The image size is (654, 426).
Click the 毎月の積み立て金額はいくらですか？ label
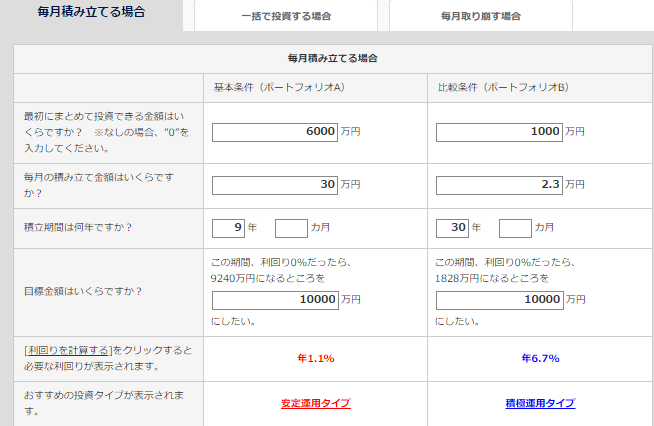click(x=98, y=185)
